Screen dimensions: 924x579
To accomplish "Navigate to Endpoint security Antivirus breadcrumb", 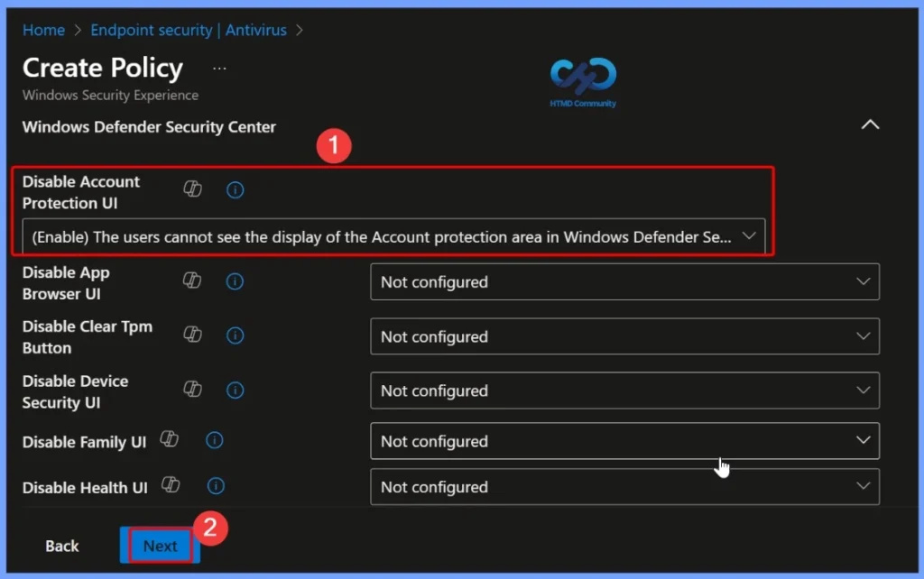I will click(188, 30).
